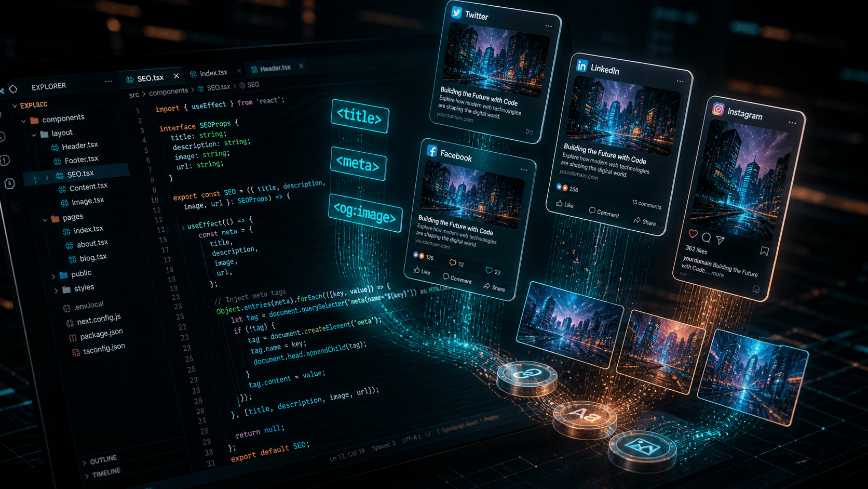
Task: Select the Aa typography coin icon
Action: tap(584, 414)
